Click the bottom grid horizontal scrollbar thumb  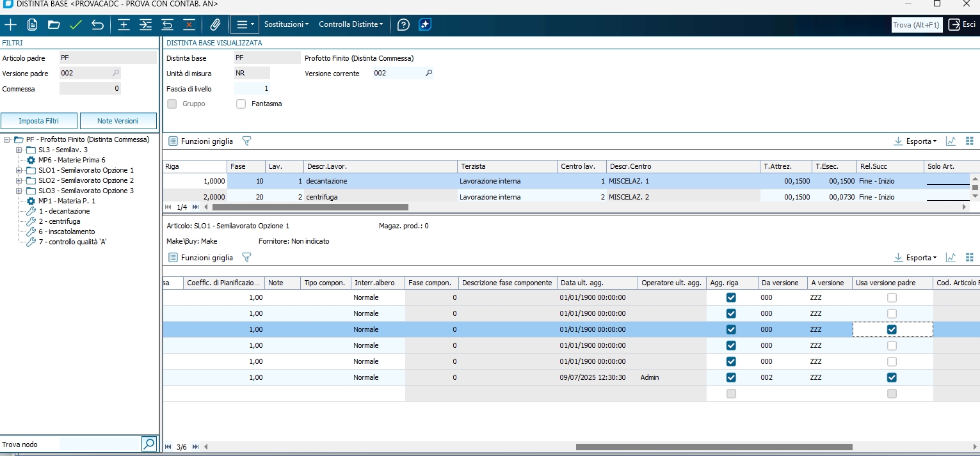pos(714,447)
